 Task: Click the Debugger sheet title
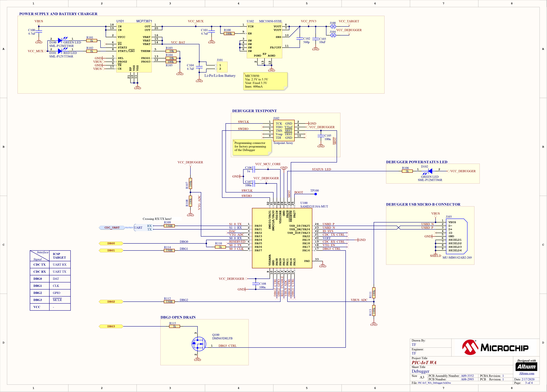(x=420, y=371)
